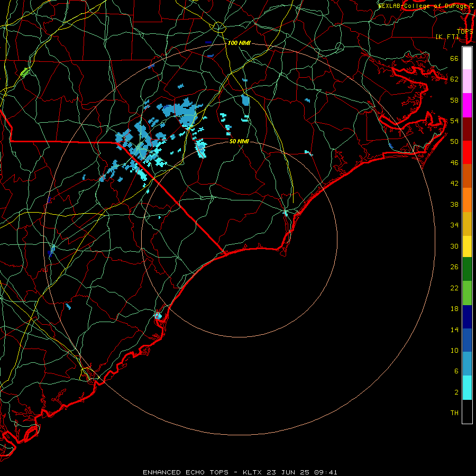476x476 pixels.
Task: Click the light pink 62 kft swatch
Action: (x=467, y=81)
